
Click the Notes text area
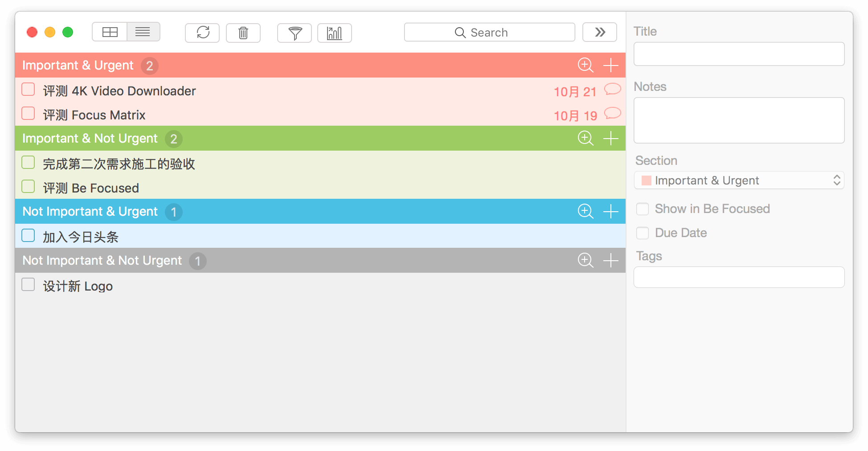pyautogui.click(x=739, y=120)
